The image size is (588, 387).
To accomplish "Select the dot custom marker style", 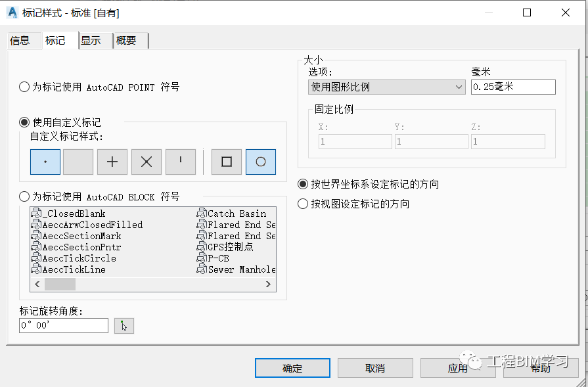I will (45, 162).
